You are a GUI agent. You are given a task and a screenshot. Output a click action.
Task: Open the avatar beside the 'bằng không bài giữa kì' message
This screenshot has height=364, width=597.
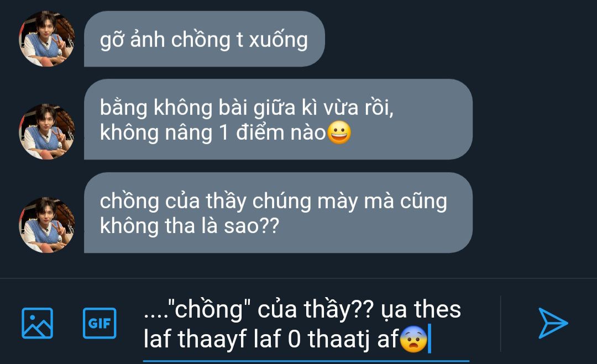[47, 131]
